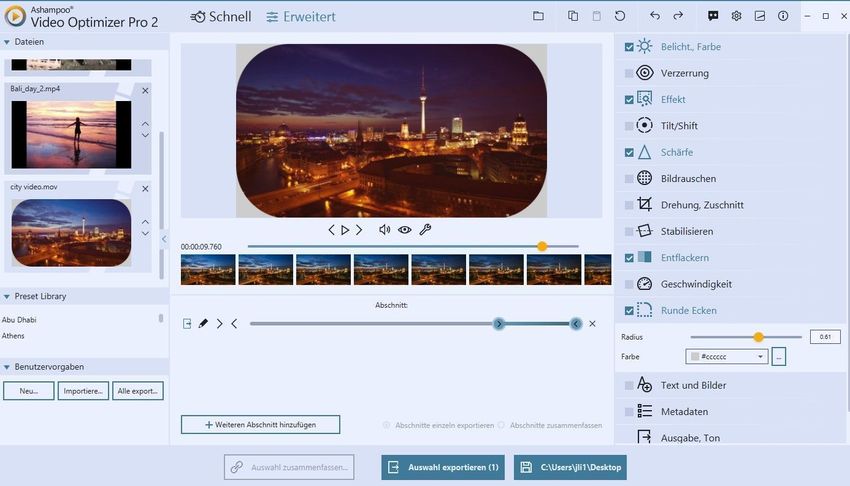The width and height of the screenshot is (850, 486).
Task: Select the pencil edit icon for the section
Action: point(203,323)
